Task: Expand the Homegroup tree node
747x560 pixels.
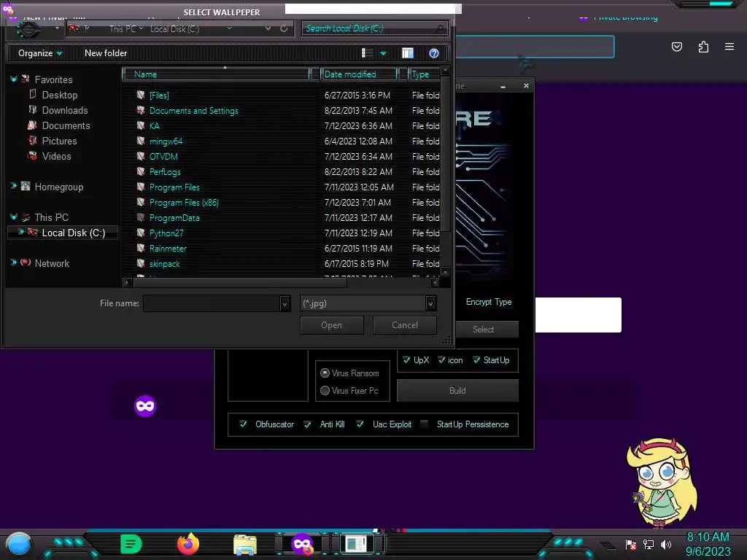Action: click(13, 186)
